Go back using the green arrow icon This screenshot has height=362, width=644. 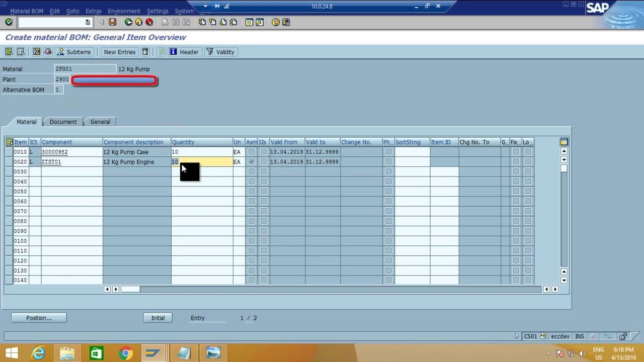tap(128, 22)
